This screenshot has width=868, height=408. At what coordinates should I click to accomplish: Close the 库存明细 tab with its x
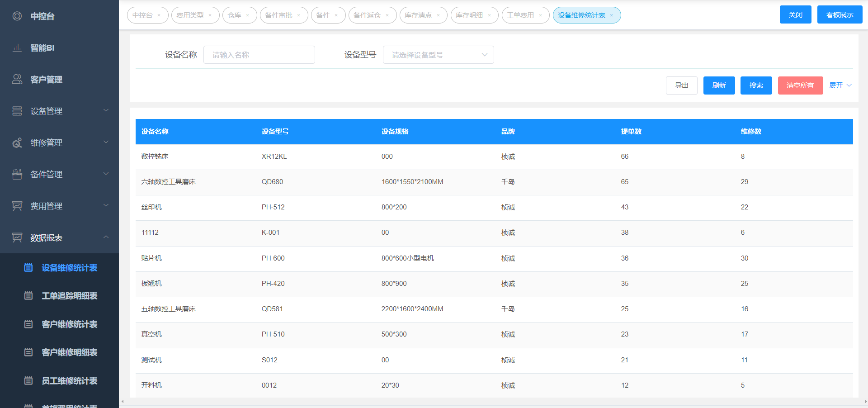[489, 15]
